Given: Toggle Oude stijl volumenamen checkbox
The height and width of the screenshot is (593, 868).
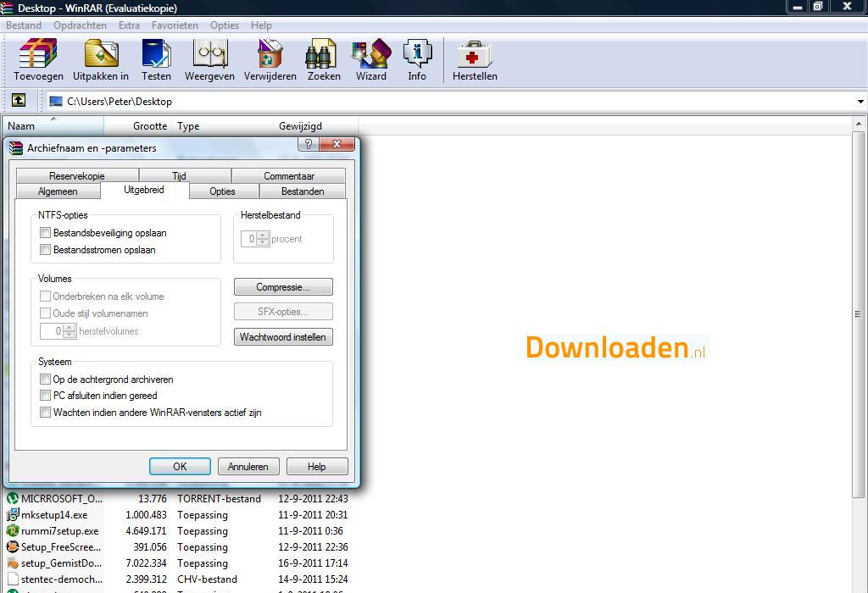Looking at the screenshot, I should click(x=46, y=313).
